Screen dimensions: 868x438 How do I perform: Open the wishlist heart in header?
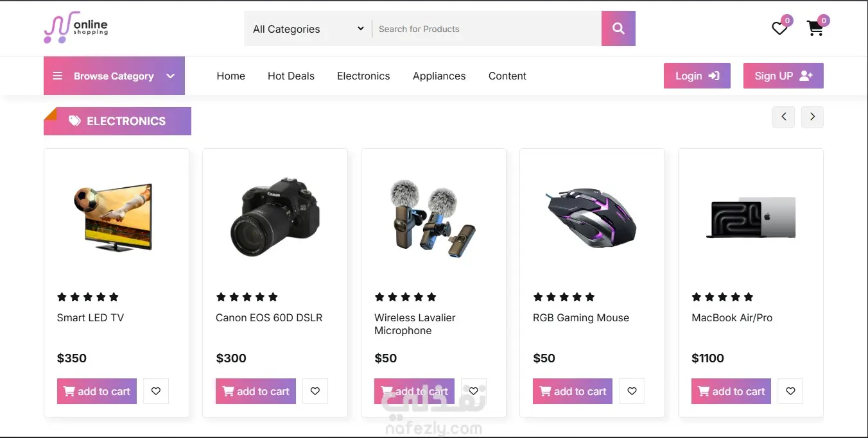coord(779,29)
